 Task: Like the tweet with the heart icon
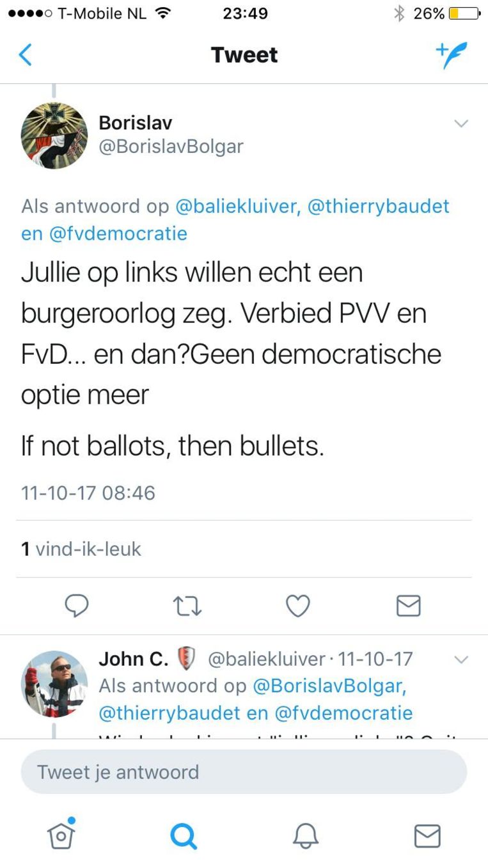297,605
